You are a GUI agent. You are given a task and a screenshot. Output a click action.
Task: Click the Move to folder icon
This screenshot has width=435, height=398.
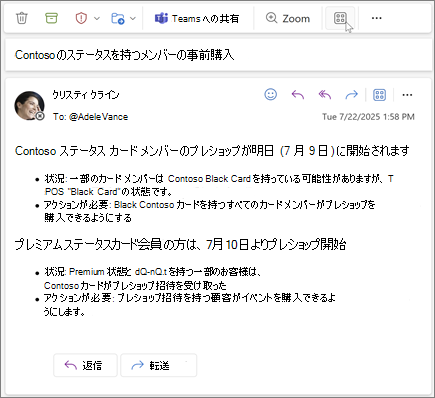pyautogui.click(x=118, y=18)
